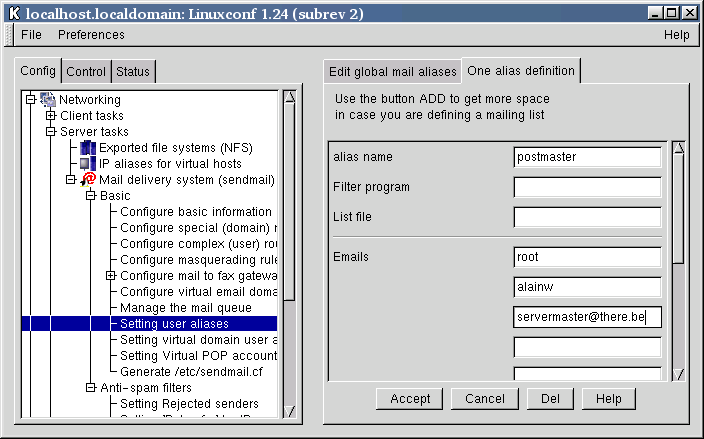
Task: Select Configure basic information
Action: tap(196, 211)
